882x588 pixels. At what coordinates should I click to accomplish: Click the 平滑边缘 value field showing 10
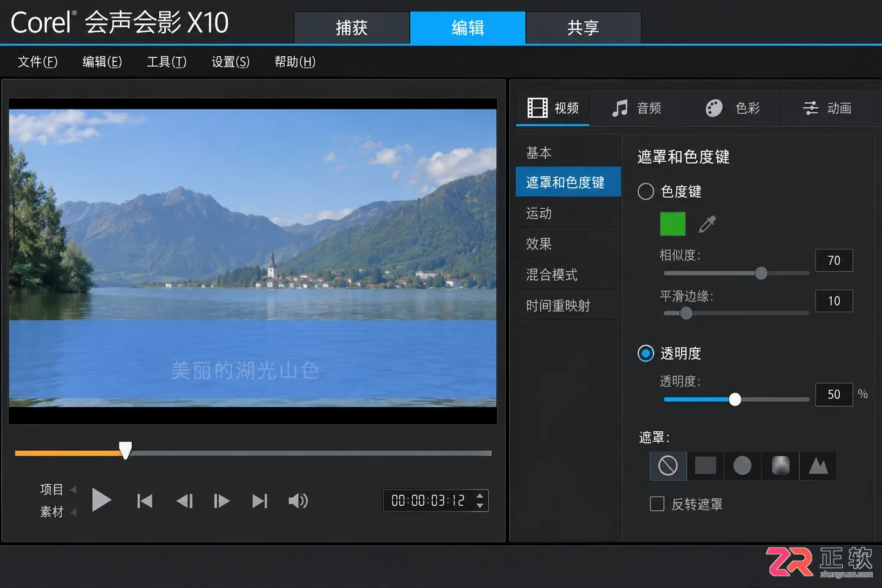pos(834,301)
